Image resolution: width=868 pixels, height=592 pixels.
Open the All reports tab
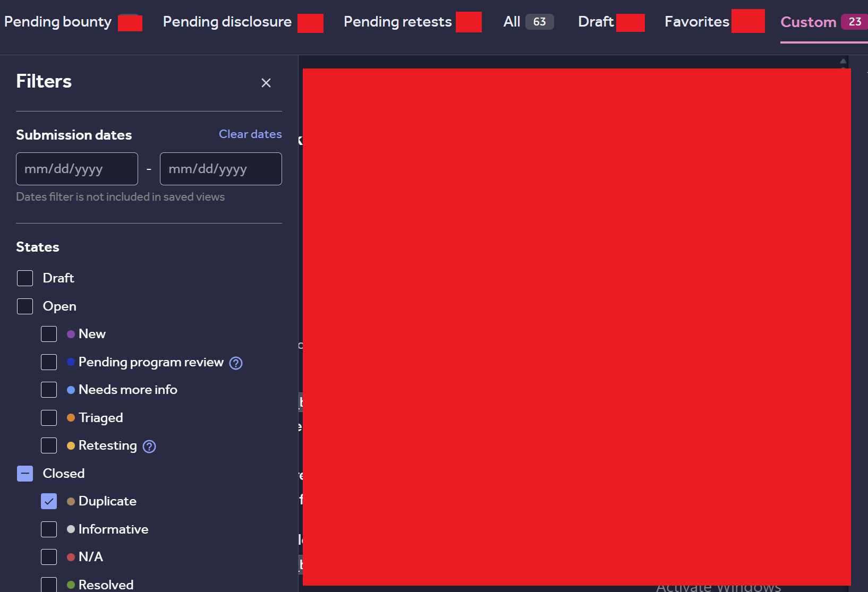[x=529, y=22]
